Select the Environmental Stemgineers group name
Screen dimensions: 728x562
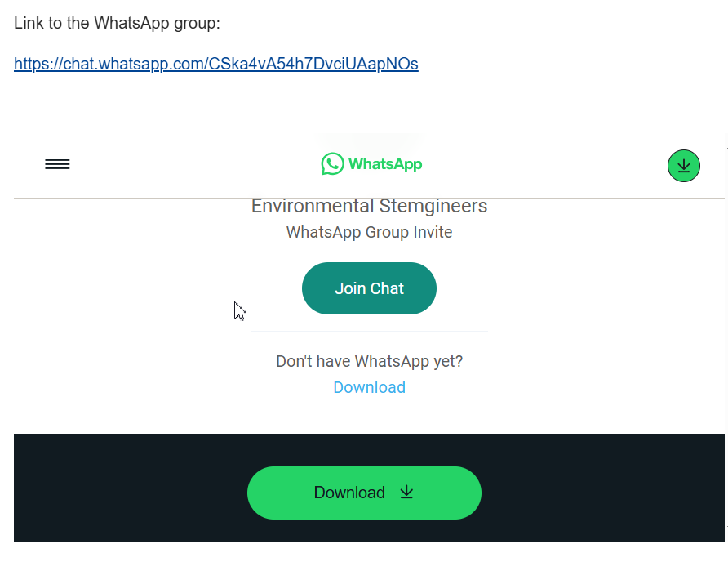(369, 206)
